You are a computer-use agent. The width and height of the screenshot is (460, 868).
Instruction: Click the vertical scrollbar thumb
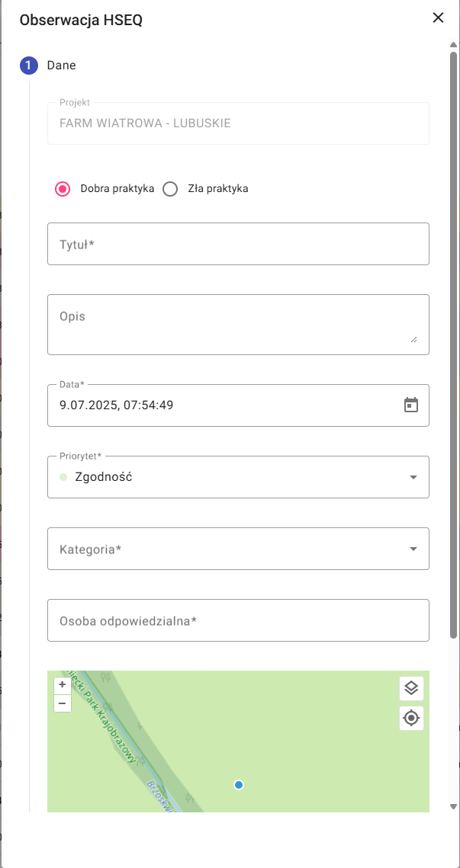pyautogui.click(x=453, y=343)
